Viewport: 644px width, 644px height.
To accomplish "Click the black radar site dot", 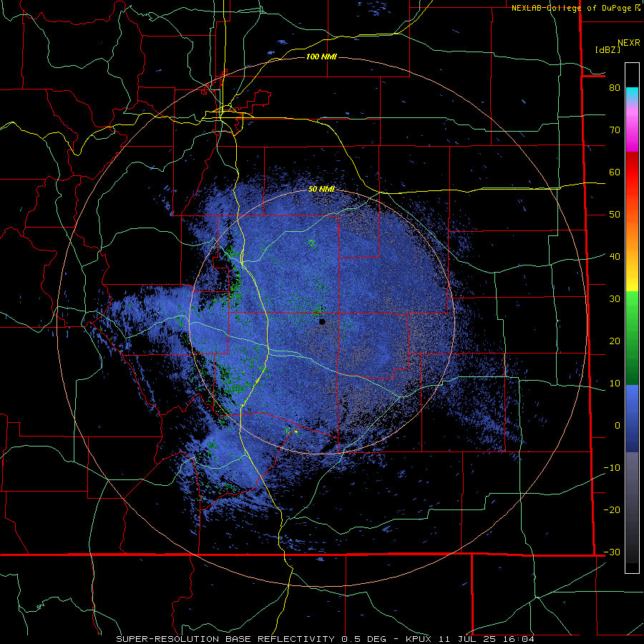I will pos(322,321).
